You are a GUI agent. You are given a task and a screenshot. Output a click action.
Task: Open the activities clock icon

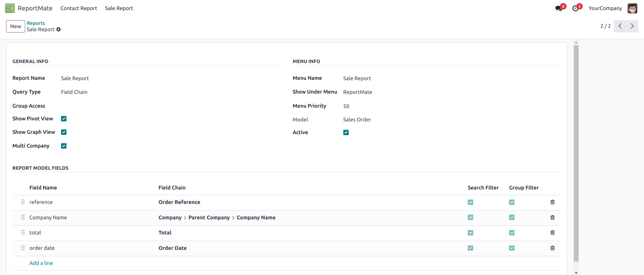tap(576, 8)
